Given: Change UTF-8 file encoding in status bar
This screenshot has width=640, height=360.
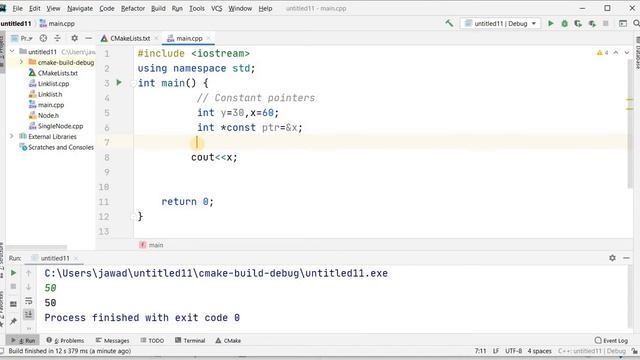Looking at the screenshot, I should pos(513,351).
